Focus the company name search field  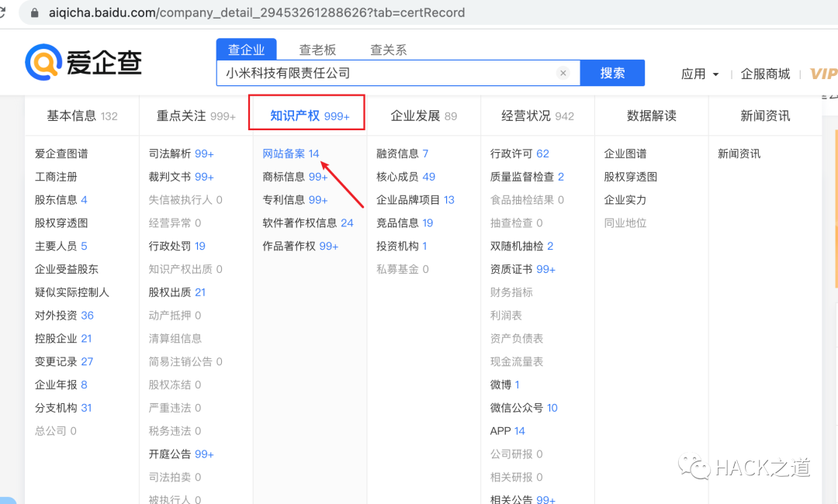coord(398,73)
